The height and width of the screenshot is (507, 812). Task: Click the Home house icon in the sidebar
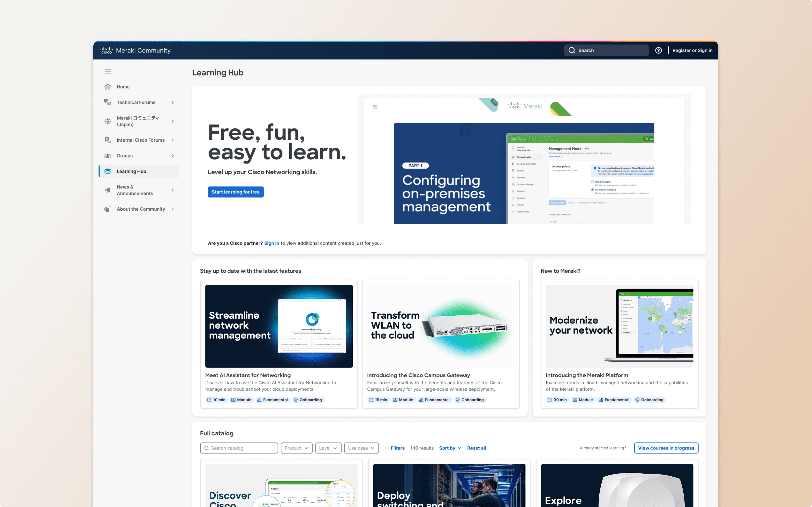[107, 87]
